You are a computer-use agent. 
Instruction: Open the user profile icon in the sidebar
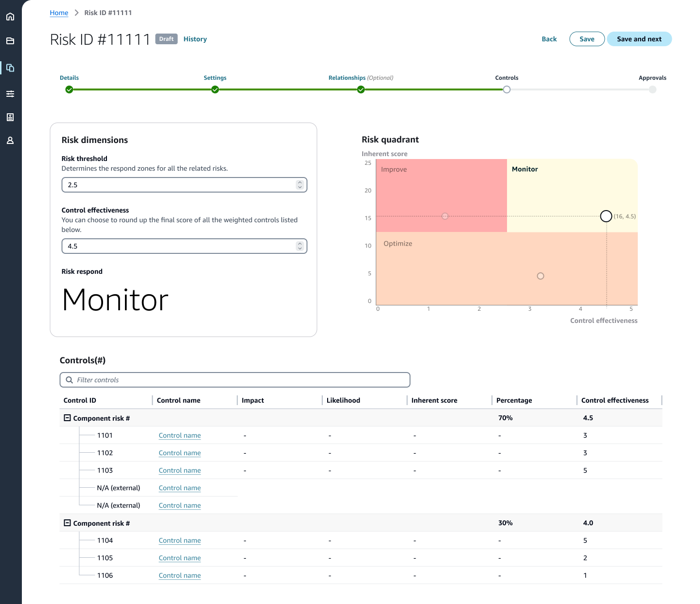pos(10,141)
